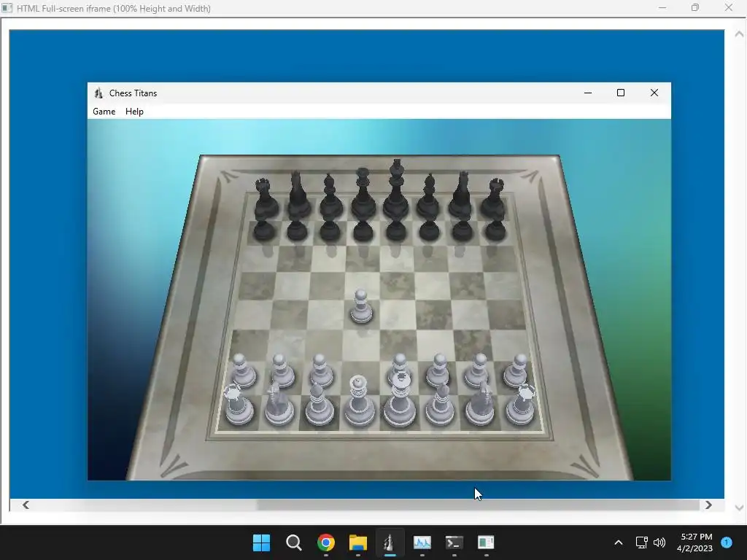This screenshot has height=560, width=747.
Task: Open the terminal taskbar icon
Action: pyautogui.click(x=454, y=542)
